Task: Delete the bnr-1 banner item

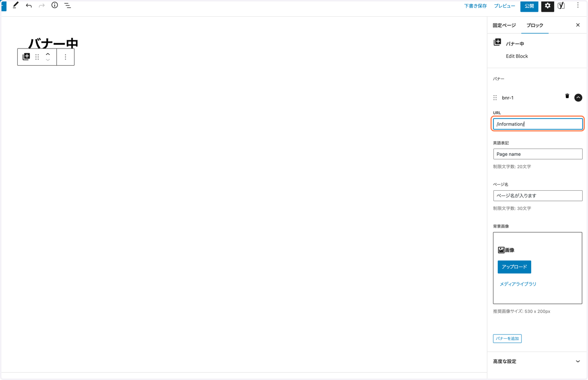Action: point(567,96)
